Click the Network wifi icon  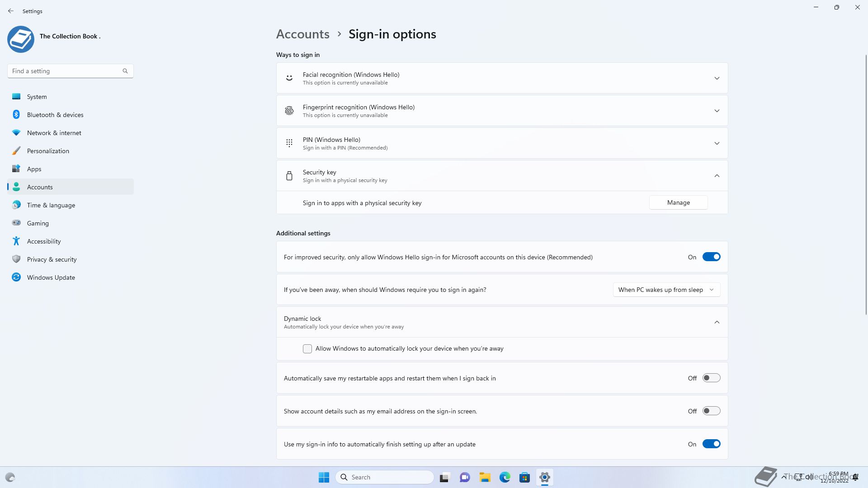pyautogui.click(x=16, y=133)
